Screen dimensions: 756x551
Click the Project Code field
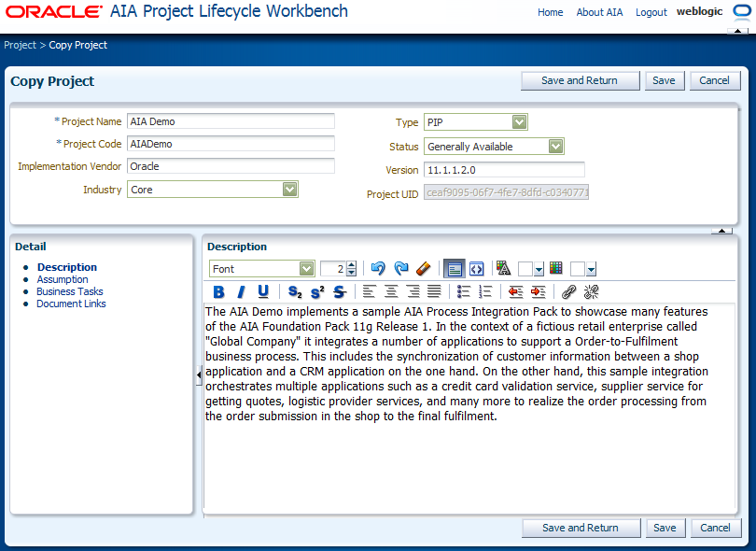pyautogui.click(x=231, y=143)
